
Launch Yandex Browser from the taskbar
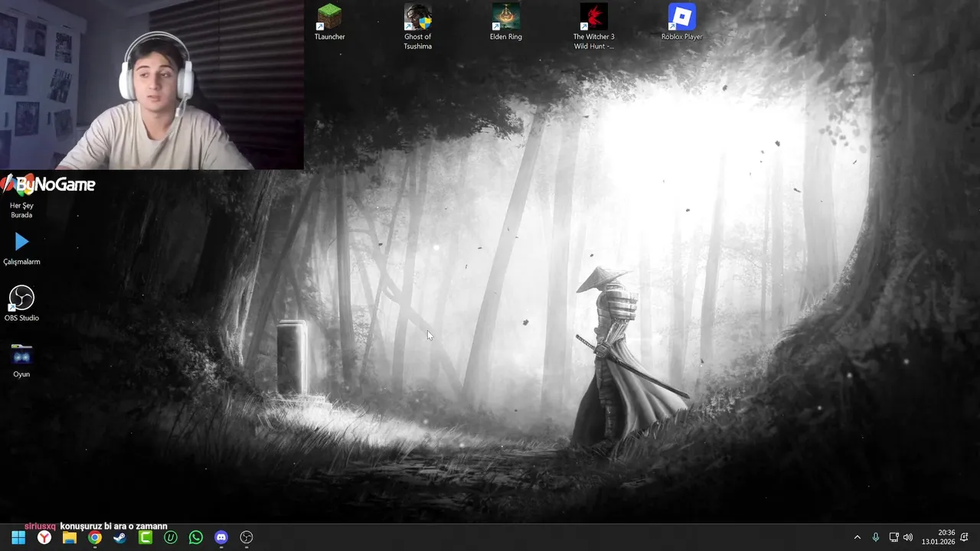tap(44, 538)
